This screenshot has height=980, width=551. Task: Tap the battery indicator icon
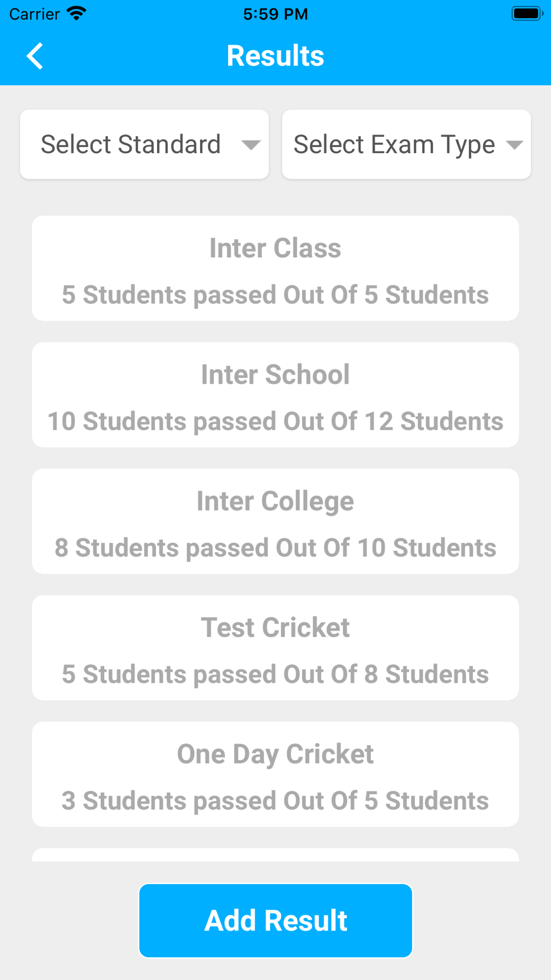(527, 14)
